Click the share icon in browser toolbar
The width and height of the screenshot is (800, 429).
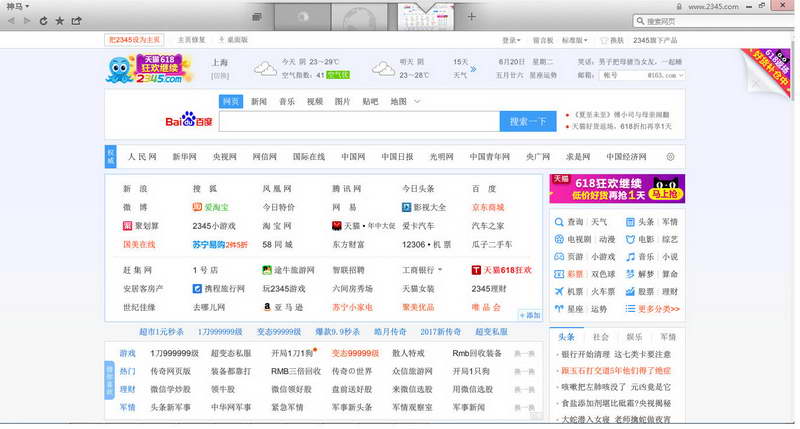[77, 21]
